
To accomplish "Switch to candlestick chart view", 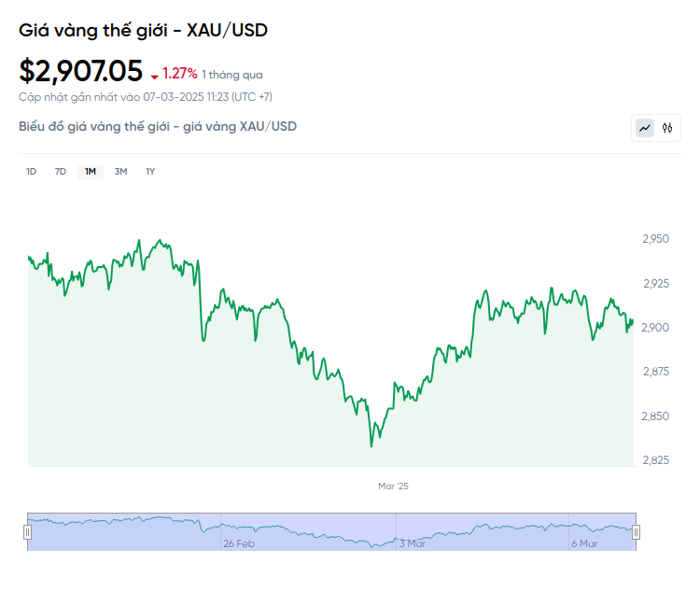I will tap(667, 128).
